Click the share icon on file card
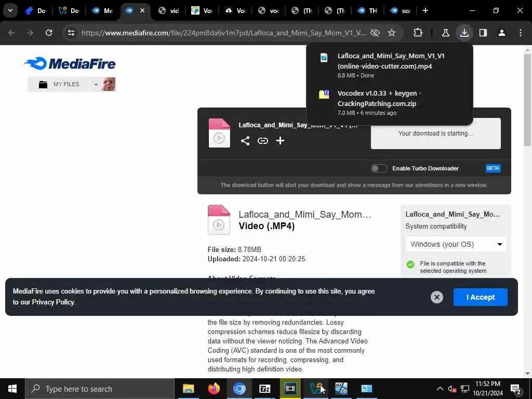 (245, 141)
